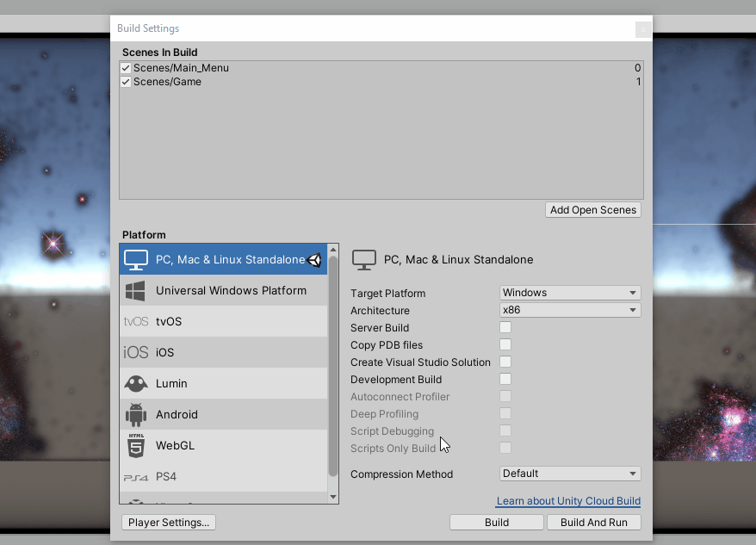Select Scenes/Main_Menu entry text
This screenshot has height=545, width=756.
pyautogui.click(x=181, y=68)
